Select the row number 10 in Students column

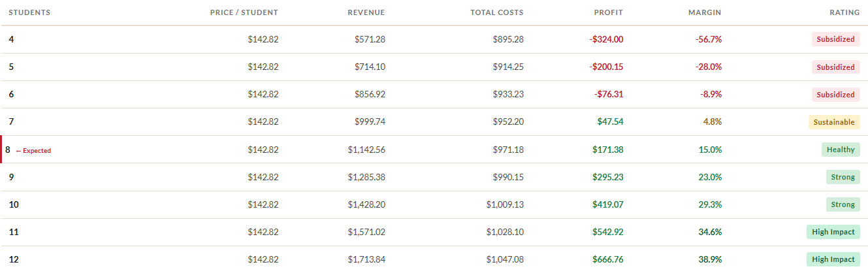[14, 204]
